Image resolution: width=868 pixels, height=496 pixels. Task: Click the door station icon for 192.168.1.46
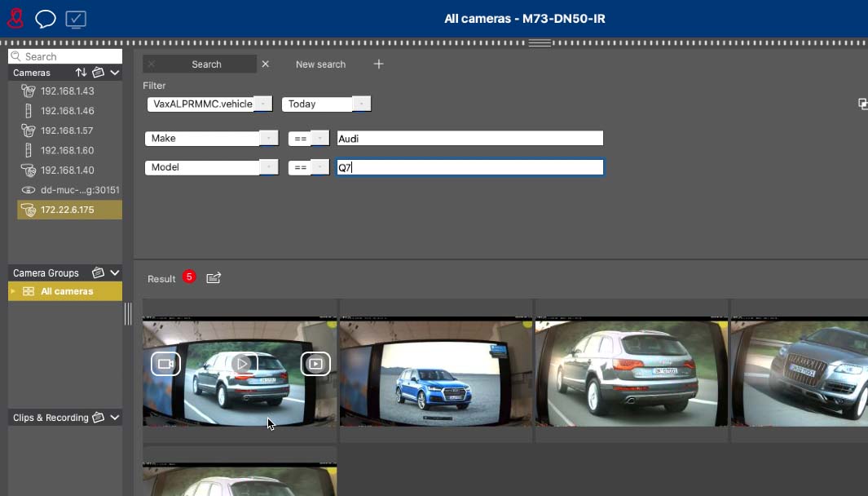click(29, 111)
